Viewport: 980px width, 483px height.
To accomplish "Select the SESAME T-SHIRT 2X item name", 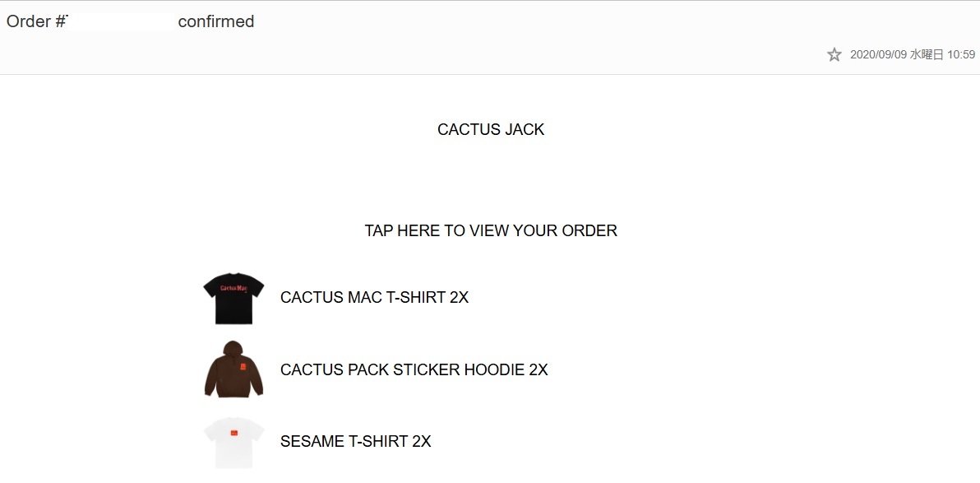I will pos(356,442).
